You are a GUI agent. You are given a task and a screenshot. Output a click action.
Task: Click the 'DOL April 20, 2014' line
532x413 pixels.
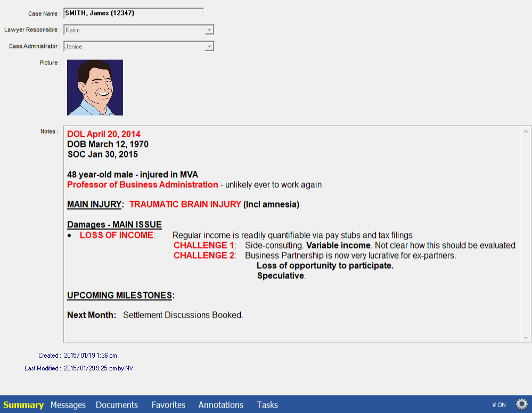pyautogui.click(x=104, y=134)
